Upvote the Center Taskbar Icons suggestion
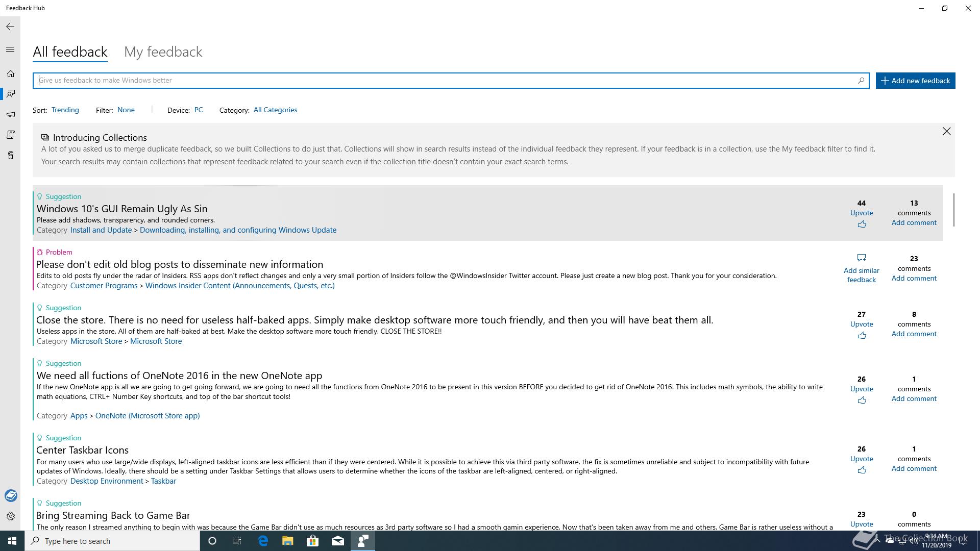The height and width of the screenshot is (551, 980). [862, 459]
